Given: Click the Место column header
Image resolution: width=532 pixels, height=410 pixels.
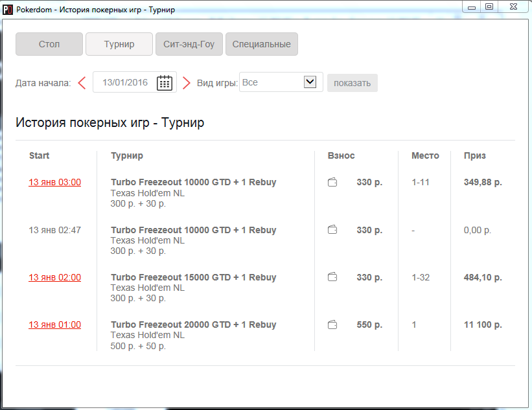Looking at the screenshot, I should 425,155.
